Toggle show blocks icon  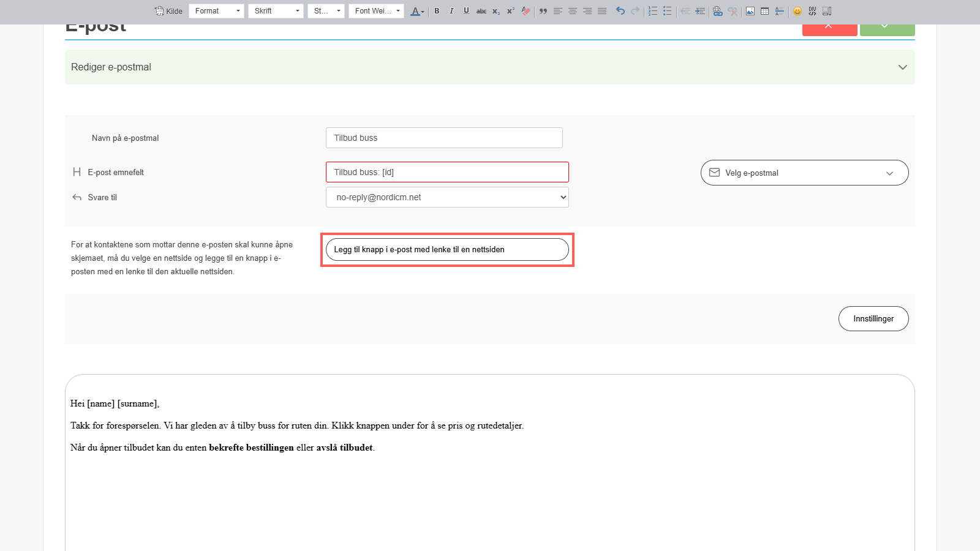point(827,11)
